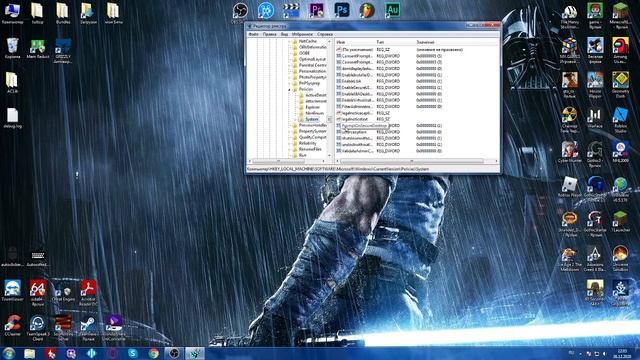Select the House Flipper desktop shortcut
The width and height of the screenshot is (640, 360).
pos(595,85)
